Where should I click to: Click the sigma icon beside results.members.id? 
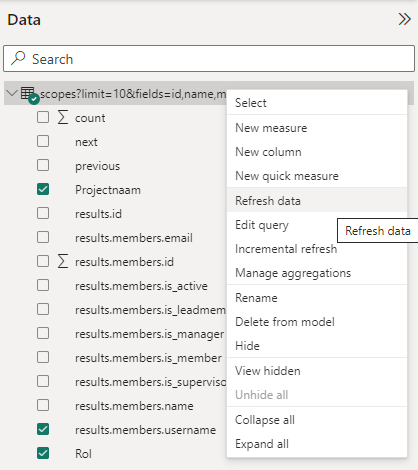[63, 261]
